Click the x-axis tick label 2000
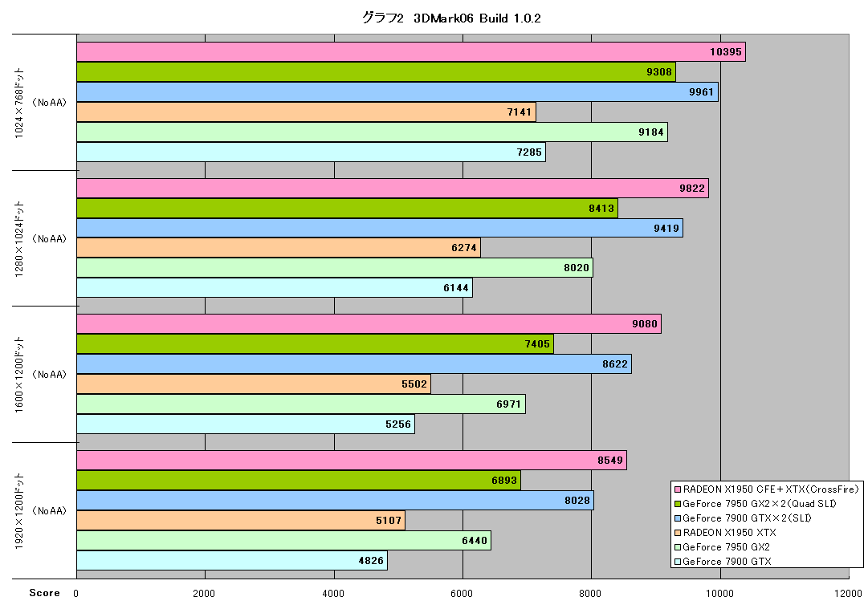868x605 pixels. pyautogui.click(x=204, y=594)
